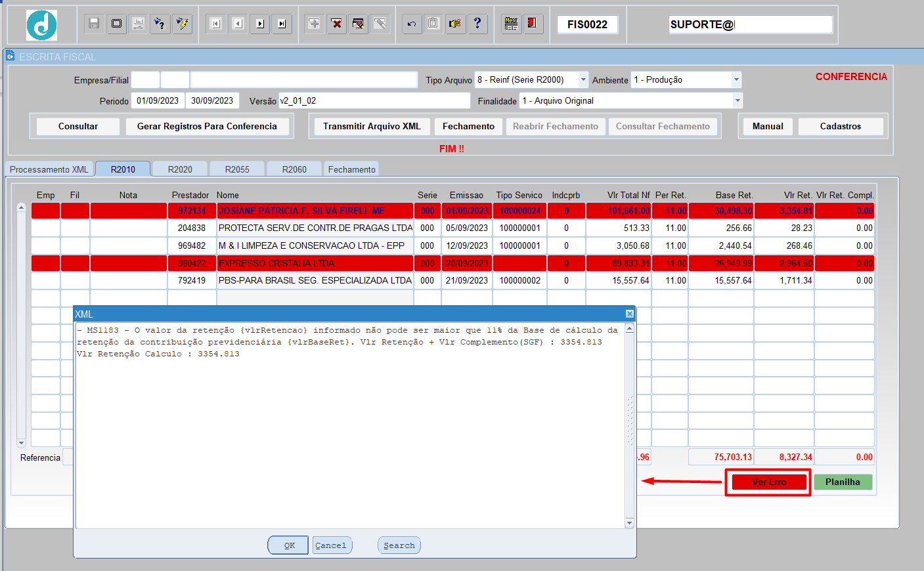Viewport: 924px width, 571px height.
Task: Select Ambiente combo '1 - Produção'
Action: [x=686, y=79]
